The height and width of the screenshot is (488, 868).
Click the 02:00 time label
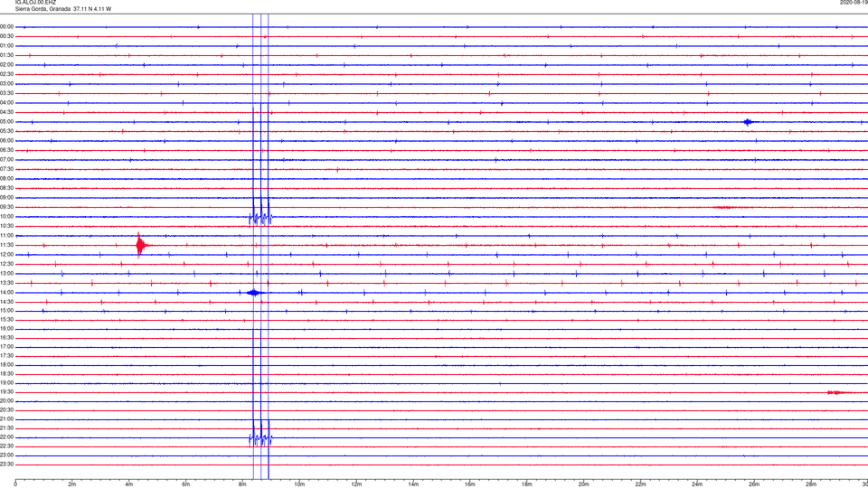click(x=7, y=65)
